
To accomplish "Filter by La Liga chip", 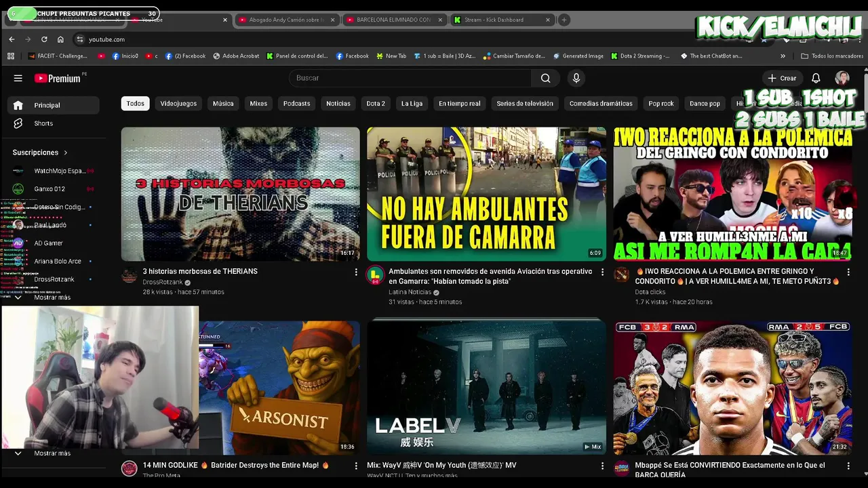I will [412, 104].
